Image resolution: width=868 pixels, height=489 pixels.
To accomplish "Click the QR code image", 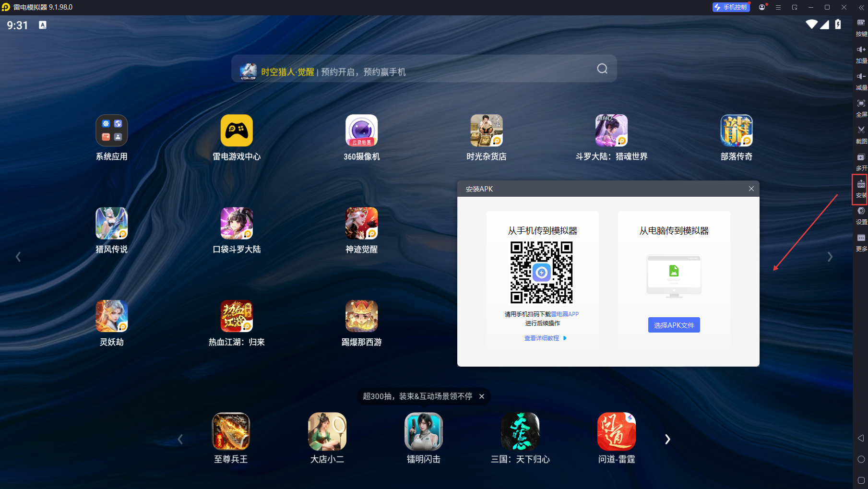I will point(542,272).
